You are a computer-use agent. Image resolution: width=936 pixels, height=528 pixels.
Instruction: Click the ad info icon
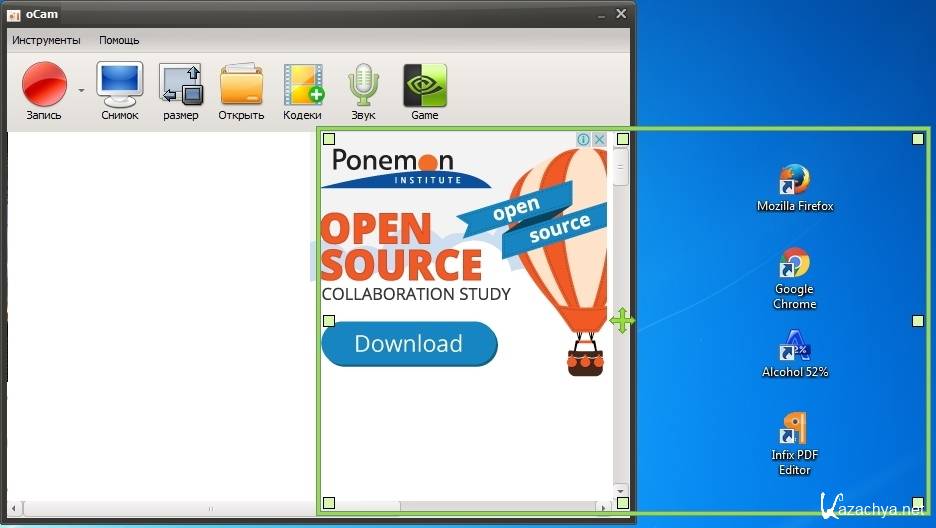tap(584, 140)
